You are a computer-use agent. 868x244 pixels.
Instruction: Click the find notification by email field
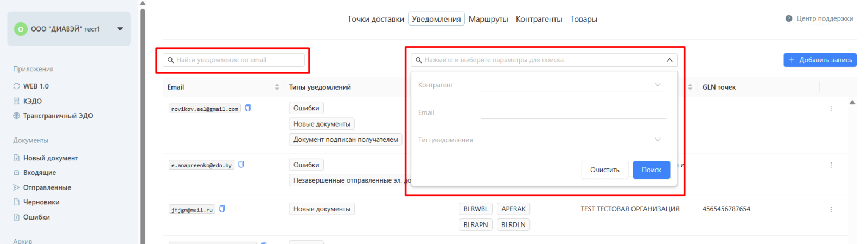tap(236, 60)
